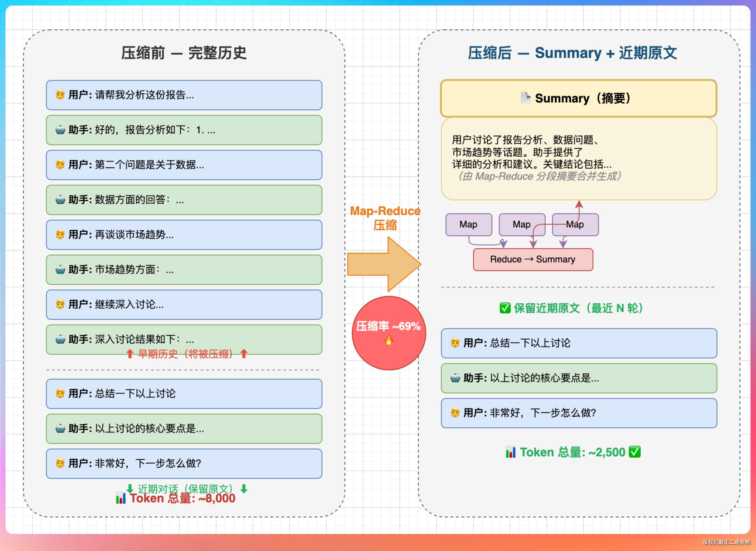Click the document icon beside Summary heading
756x551 pixels.
click(526, 98)
